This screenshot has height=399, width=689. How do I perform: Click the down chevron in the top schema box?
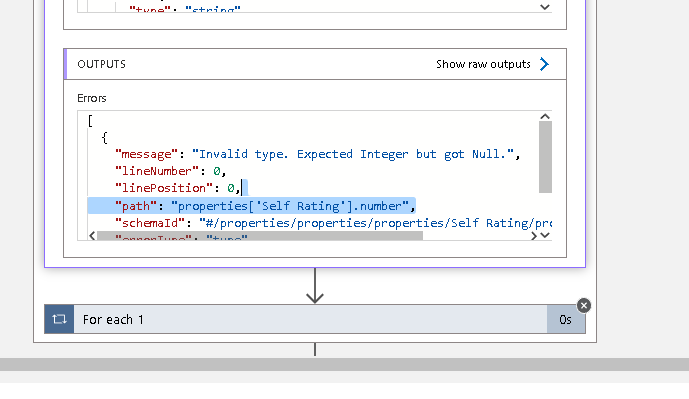pos(545,7)
